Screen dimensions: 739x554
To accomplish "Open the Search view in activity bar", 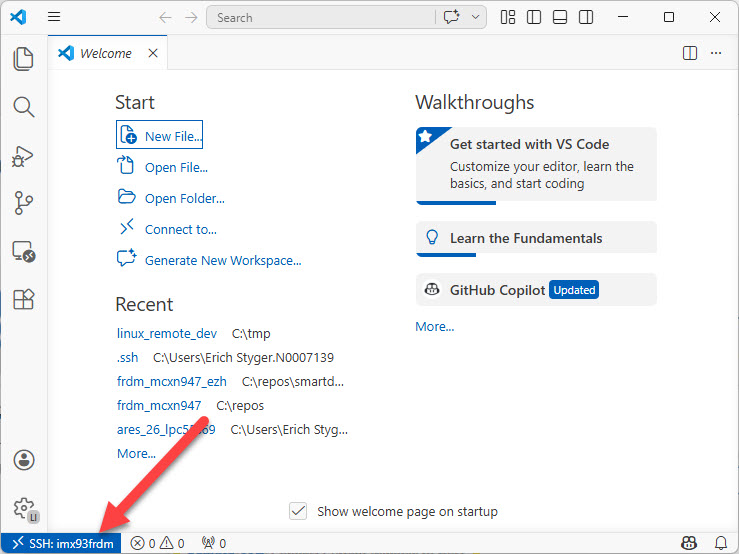I will (x=24, y=107).
